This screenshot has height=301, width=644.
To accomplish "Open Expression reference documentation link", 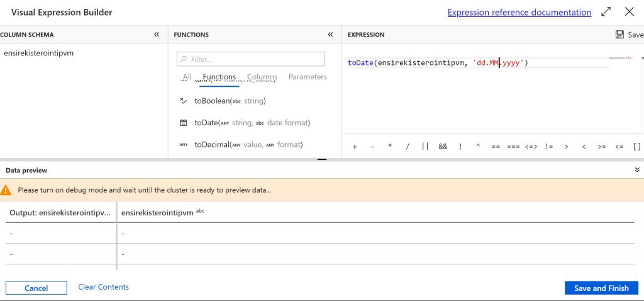I will (x=519, y=13).
